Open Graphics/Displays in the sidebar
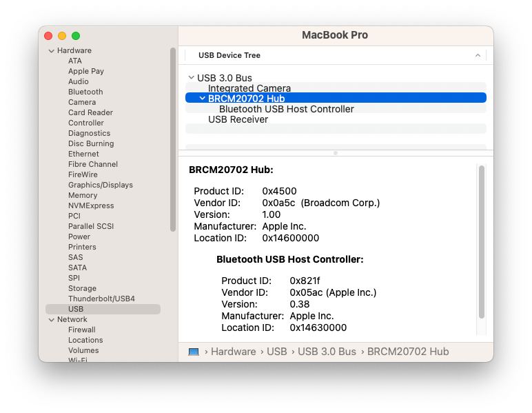The image size is (532, 413). (x=101, y=185)
